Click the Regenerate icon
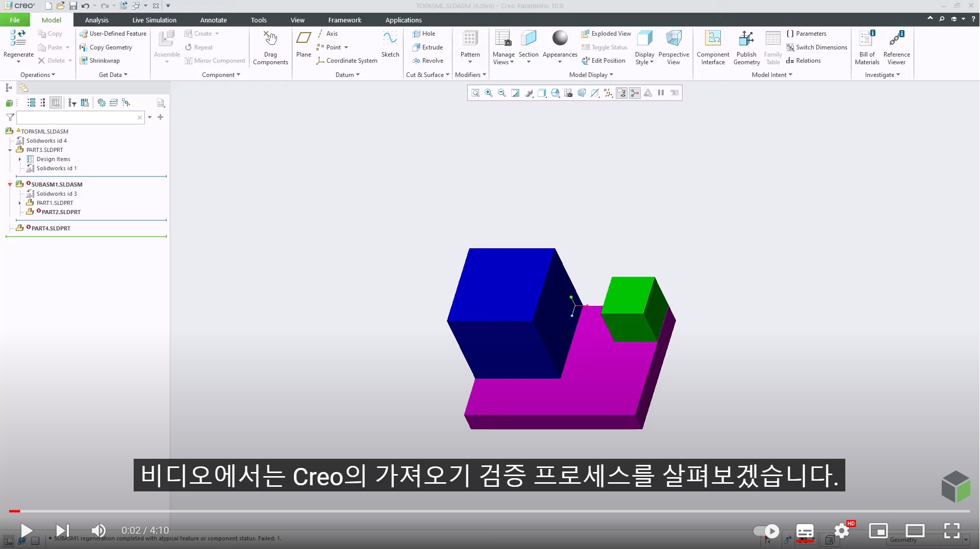This screenshot has width=980, height=549. point(18,38)
